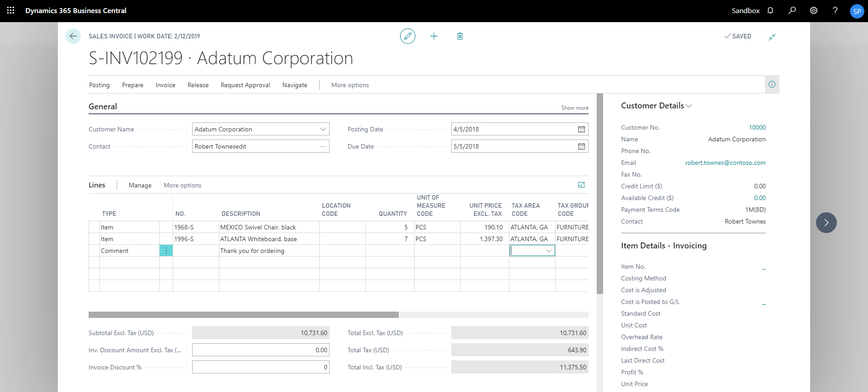
Task: Click the plus icon to create new invoice
Action: 434,36
